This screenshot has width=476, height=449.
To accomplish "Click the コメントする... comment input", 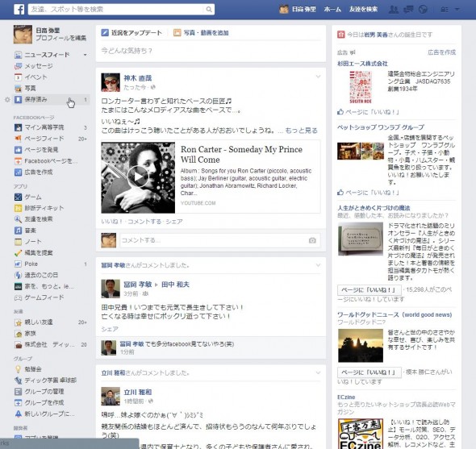I will click(214, 240).
